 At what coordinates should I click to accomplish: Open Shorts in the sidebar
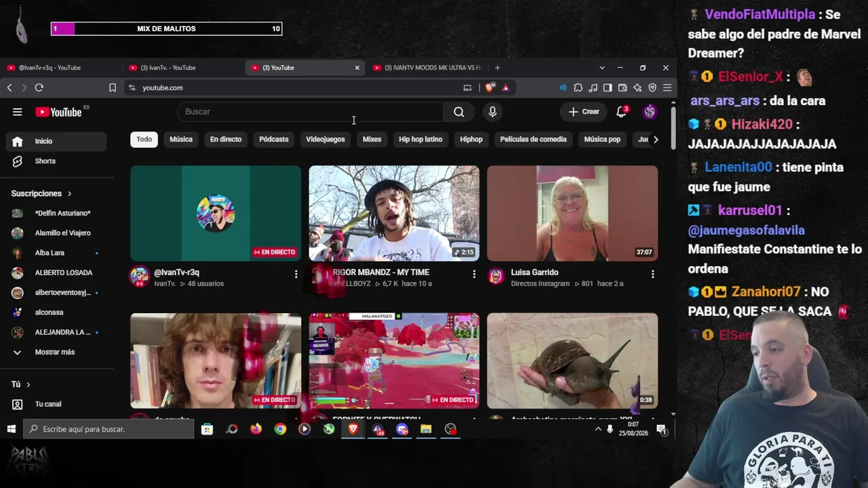pos(56,161)
